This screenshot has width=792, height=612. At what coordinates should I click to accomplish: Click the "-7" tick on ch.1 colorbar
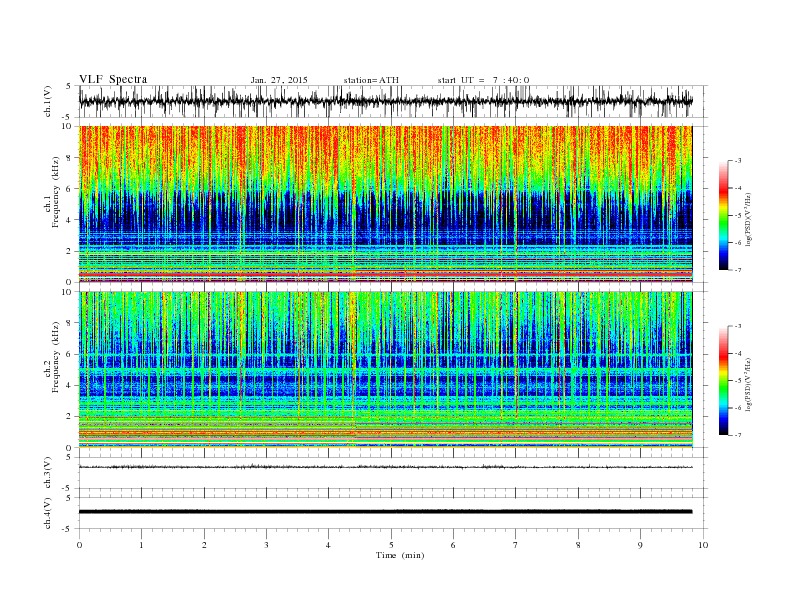(737, 270)
